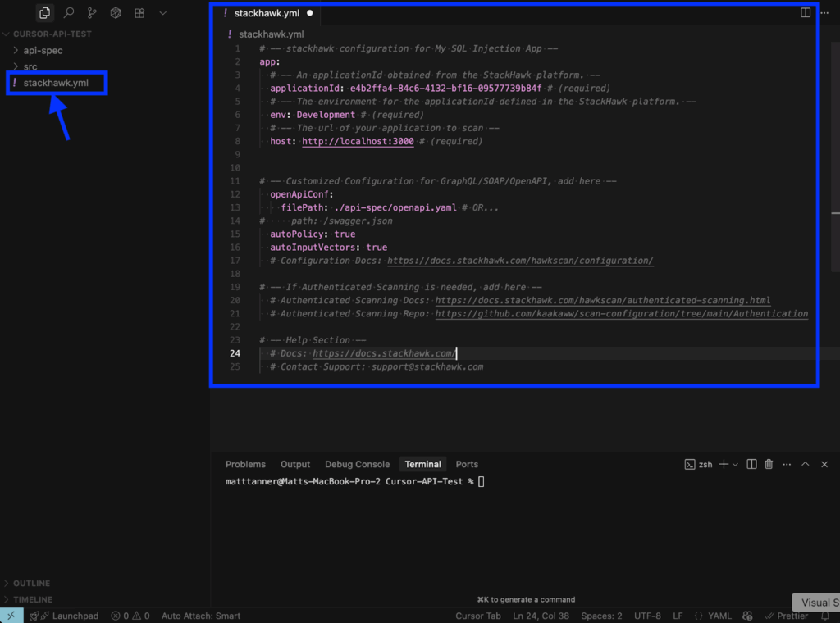
Task: Open Launchpad from the status bar
Action: pyautogui.click(x=64, y=616)
